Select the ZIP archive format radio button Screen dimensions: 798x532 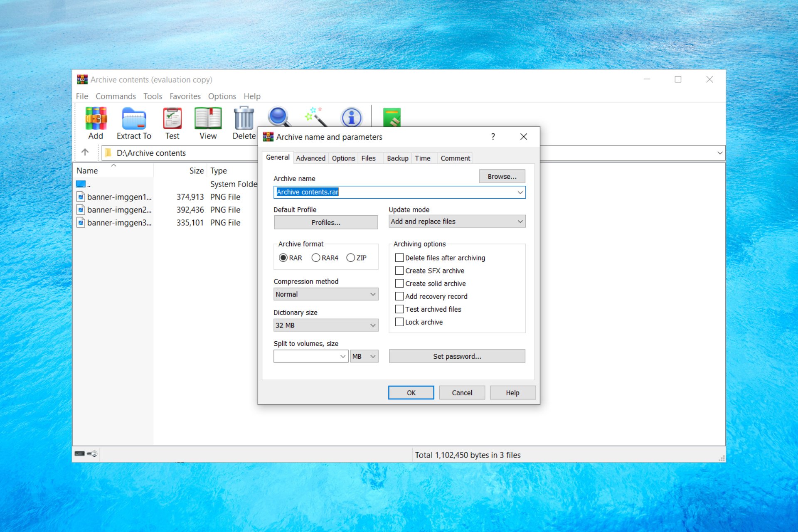(x=350, y=258)
